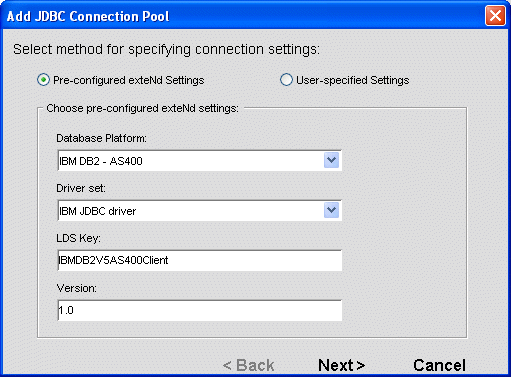Click the Next > button
This screenshot has height=377, width=511.
pos(342,365)
